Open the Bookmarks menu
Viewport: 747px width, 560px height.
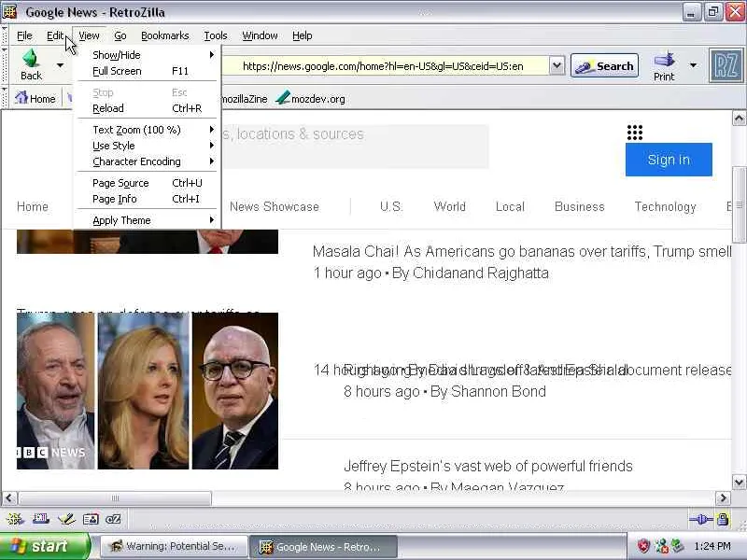pyautogui.click(x=165, y=35)
